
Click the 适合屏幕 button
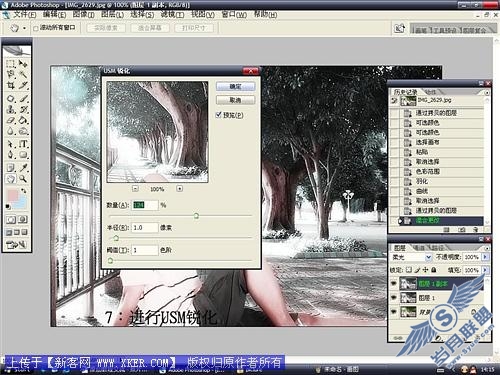pyautogui.click(x=150, y=28)
